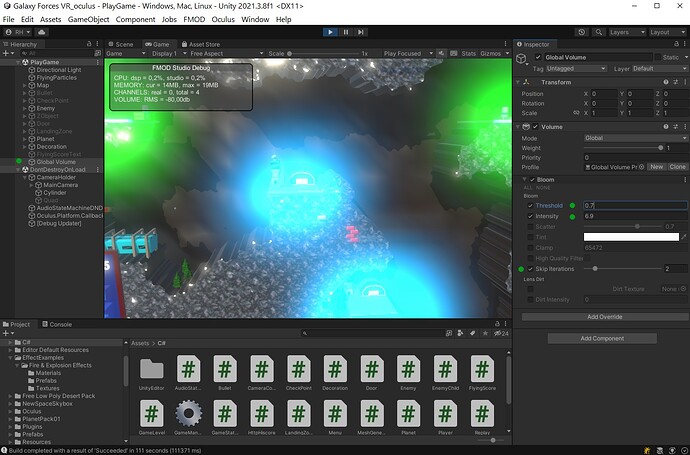Open the Free Aspect dropdown
The width and height of the screenshot is (690, 455).
[226, 53]
